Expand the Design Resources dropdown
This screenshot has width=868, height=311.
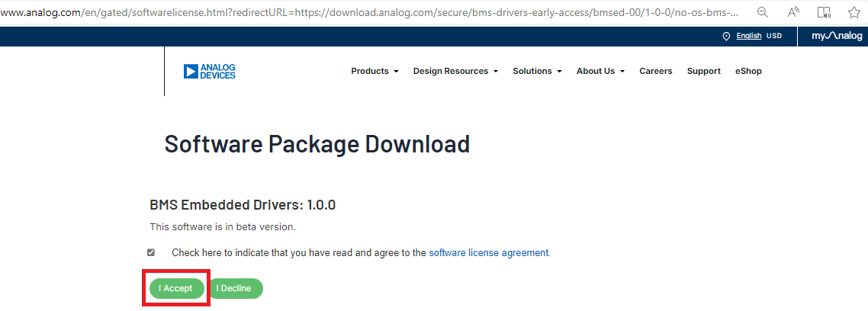point(455,71)
